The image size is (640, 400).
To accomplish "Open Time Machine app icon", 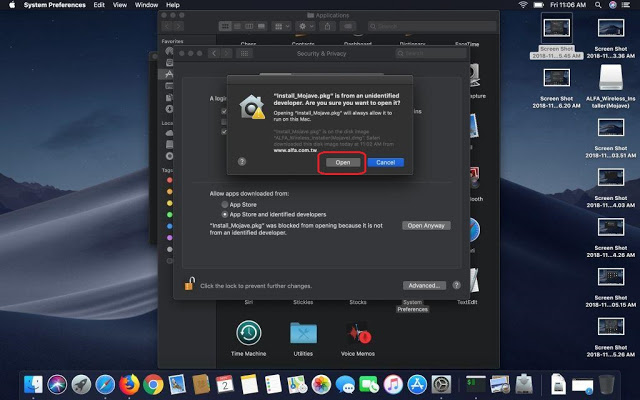I will tap(249, 333).
